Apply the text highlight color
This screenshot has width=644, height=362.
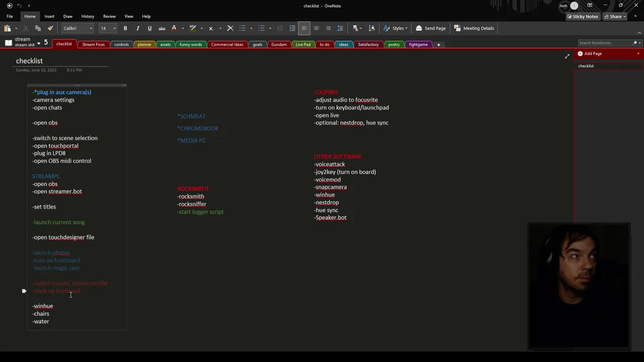193,28
